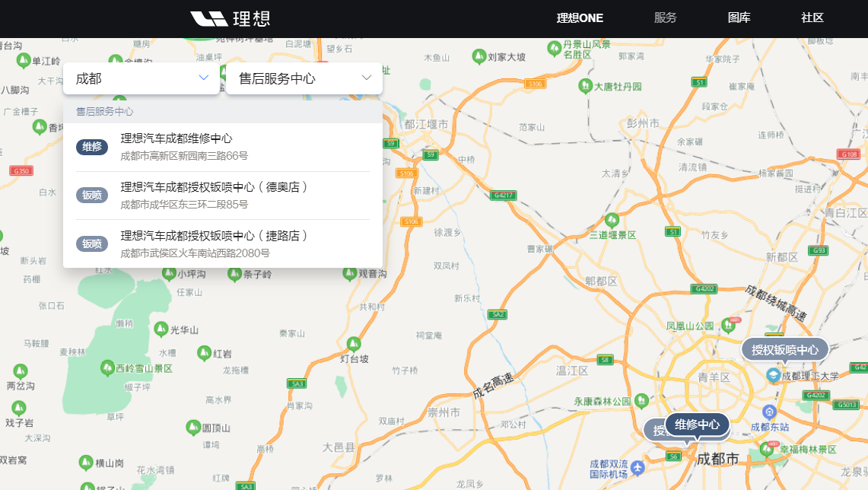868x490 pixels.
Task: Click the 新都区 map label
Action: tap(781, 257)
